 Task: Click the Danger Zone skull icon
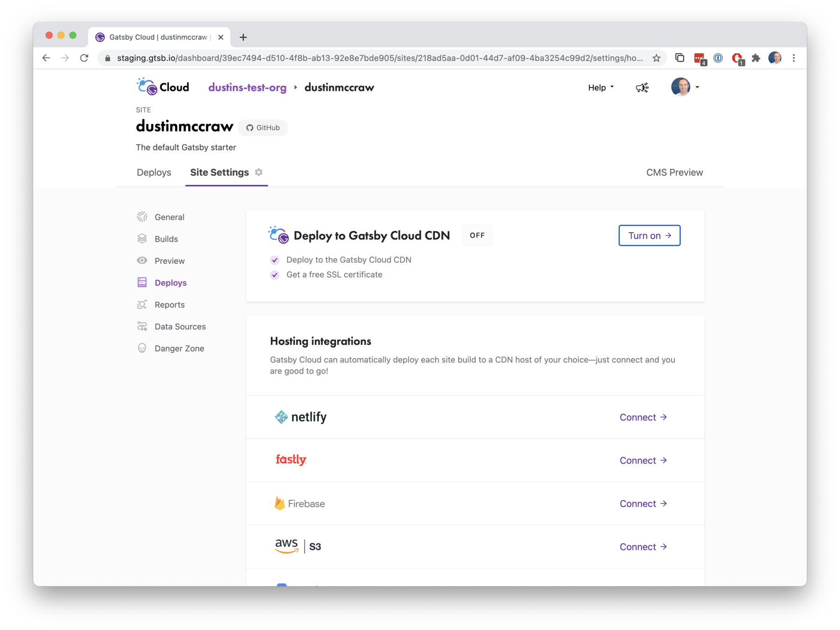[x=142, y=348]
